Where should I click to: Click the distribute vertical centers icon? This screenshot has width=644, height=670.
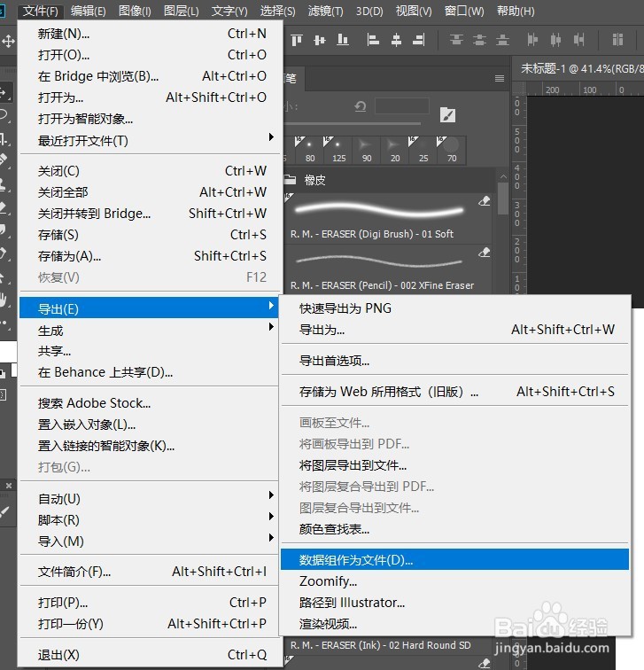479,40
